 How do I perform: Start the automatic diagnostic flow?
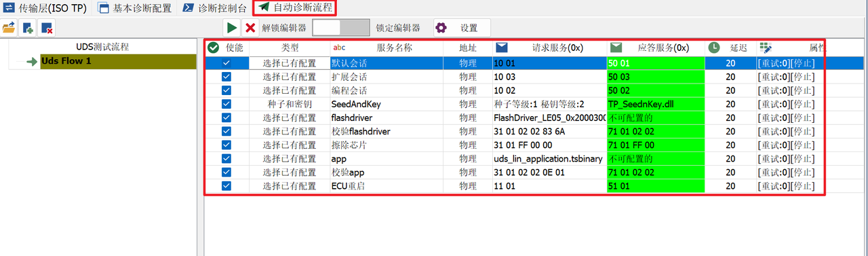(232, 28)
